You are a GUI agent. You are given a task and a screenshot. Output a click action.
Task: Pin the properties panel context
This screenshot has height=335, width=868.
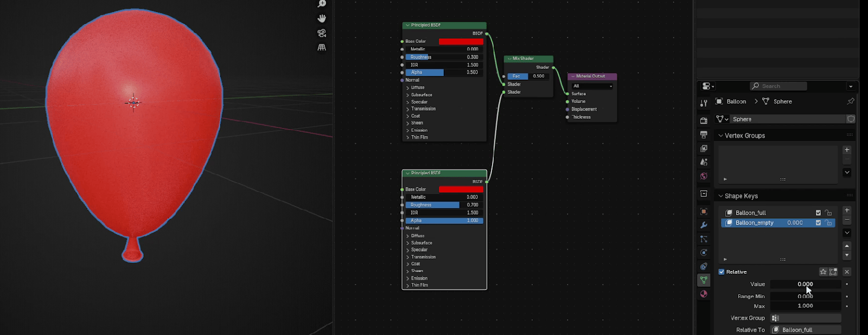point(850,101)
